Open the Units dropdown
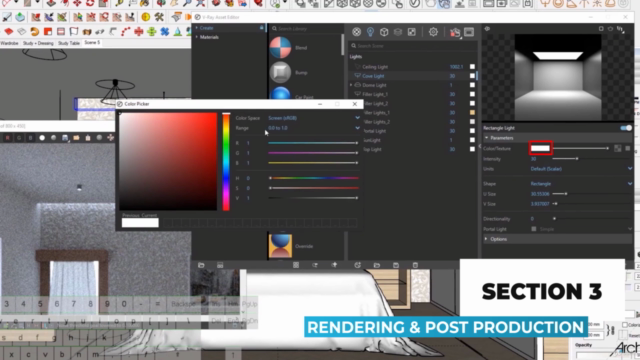Image resolution: width=640 pixels, height=360 pixels. tap(581, 169)
